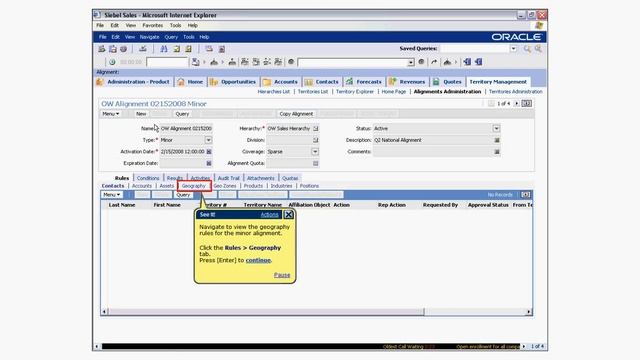Expand the Status dropdown showing Active
This screenshot has width=640, height=360.
496,129
